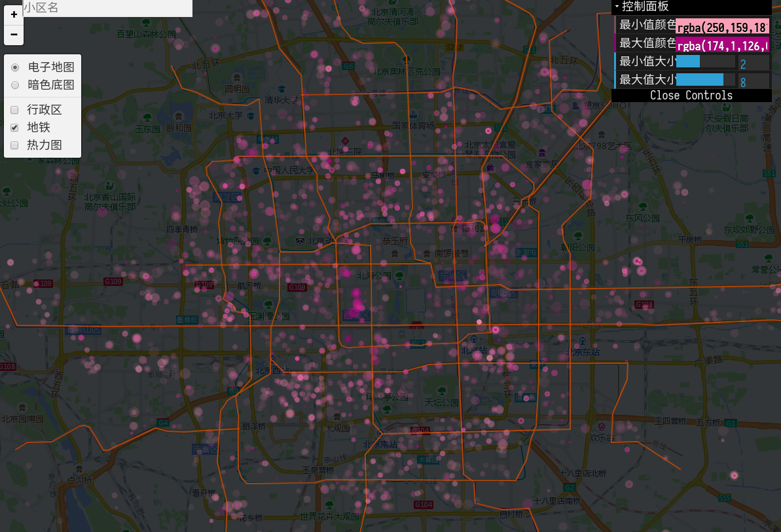Click the 颐和园 map label

coord(179,128)
